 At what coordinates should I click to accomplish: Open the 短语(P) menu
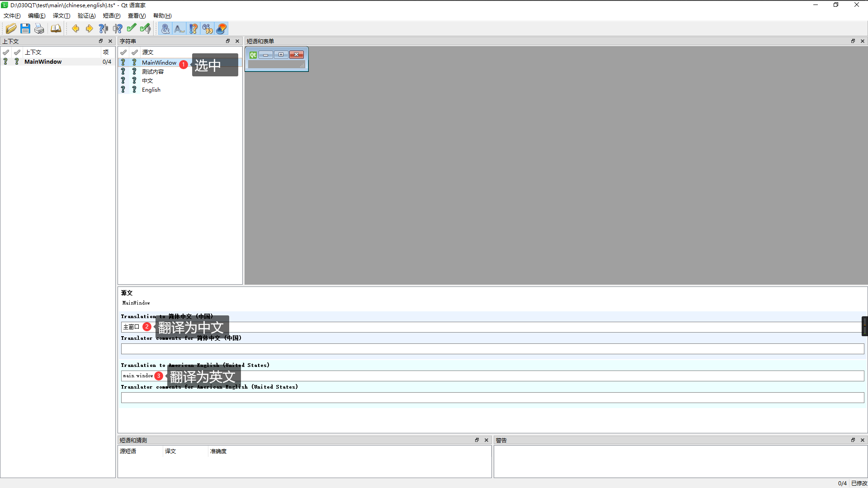[x=112, y=16]
